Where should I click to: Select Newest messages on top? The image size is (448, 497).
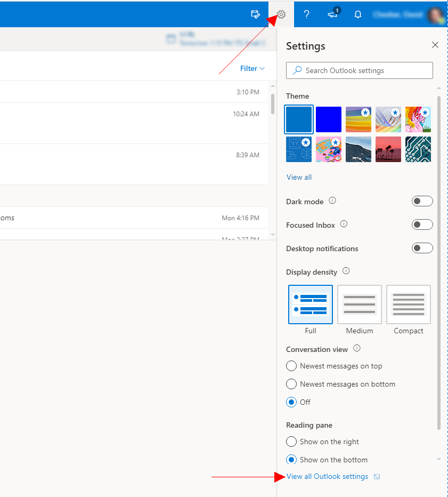tap(291, 366)
